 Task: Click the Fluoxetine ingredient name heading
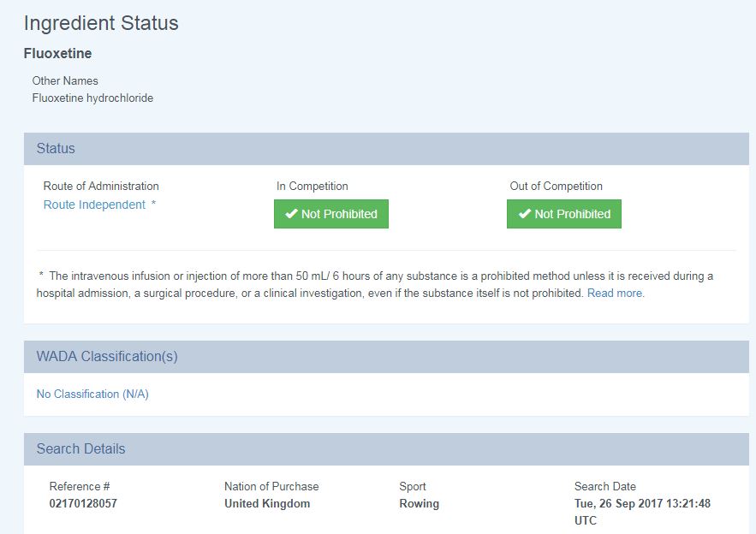pyautogui.click(x=57, y=53)
